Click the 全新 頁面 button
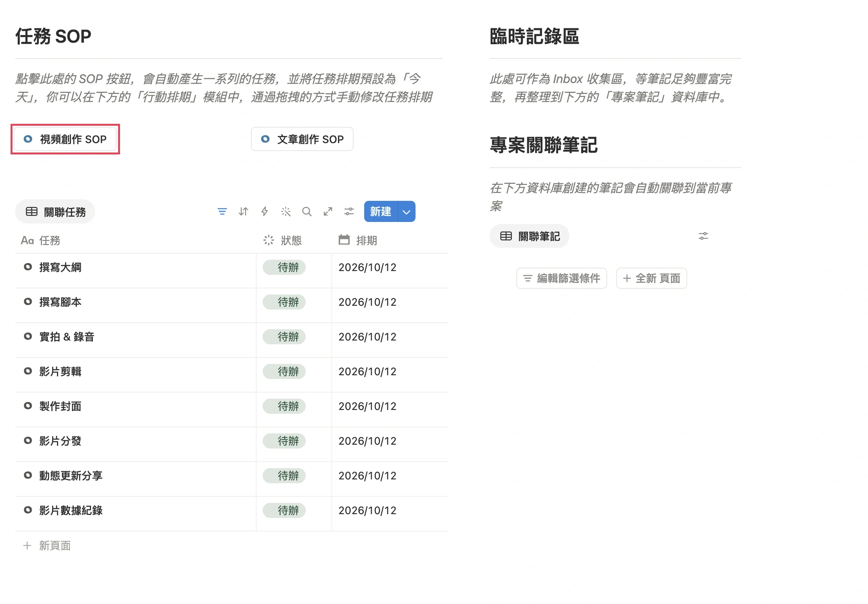The height and width of the screenshot is (604, 868). click(651, 278)
